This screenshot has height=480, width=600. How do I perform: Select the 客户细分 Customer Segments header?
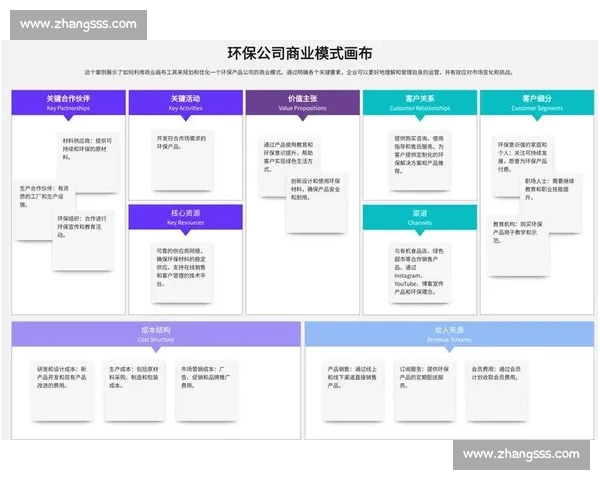point(537,103)
